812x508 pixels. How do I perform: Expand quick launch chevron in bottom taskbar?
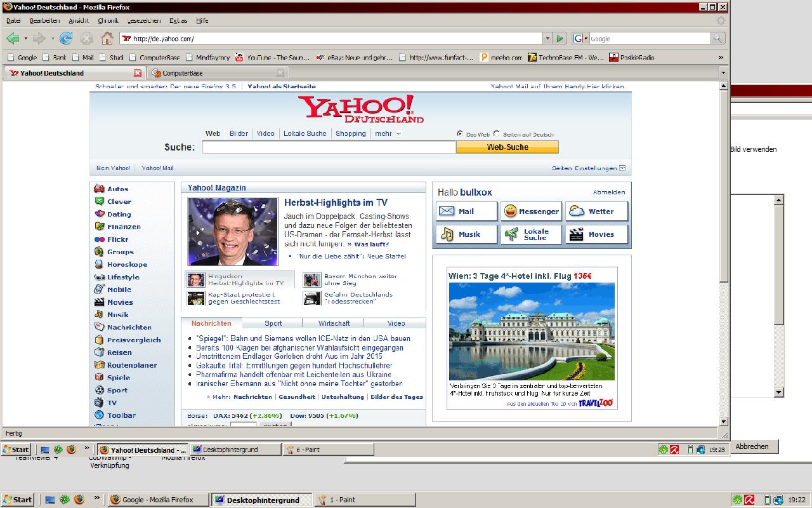coord(96,498)
